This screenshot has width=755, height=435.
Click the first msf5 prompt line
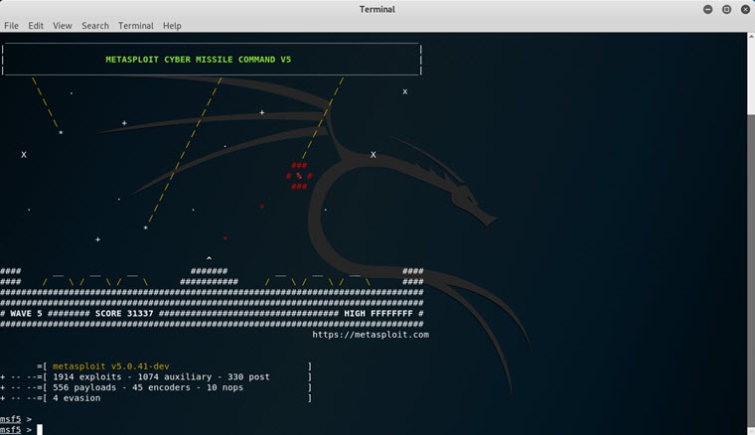click(16, 419)
